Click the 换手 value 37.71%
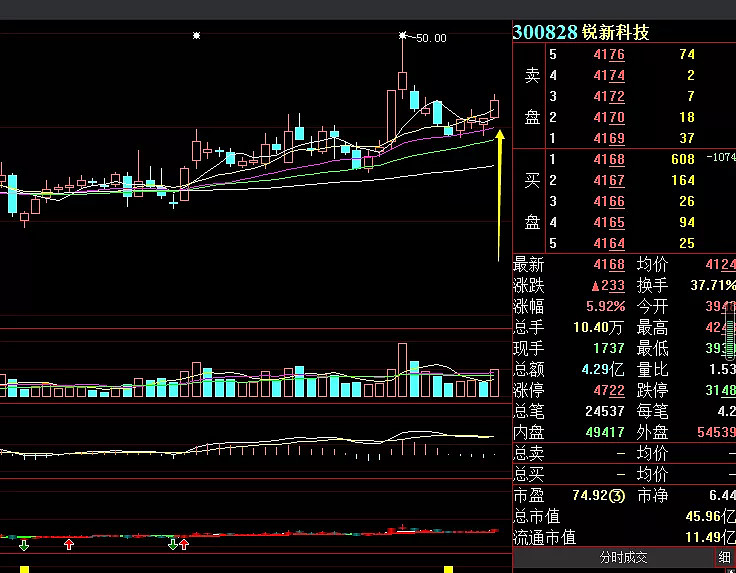736x573 pixels. [713, 285]
